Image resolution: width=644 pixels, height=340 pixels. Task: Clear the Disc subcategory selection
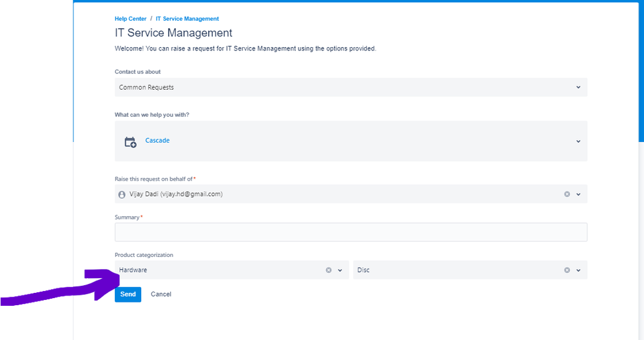pyautogui.click(x=567, y=270)
